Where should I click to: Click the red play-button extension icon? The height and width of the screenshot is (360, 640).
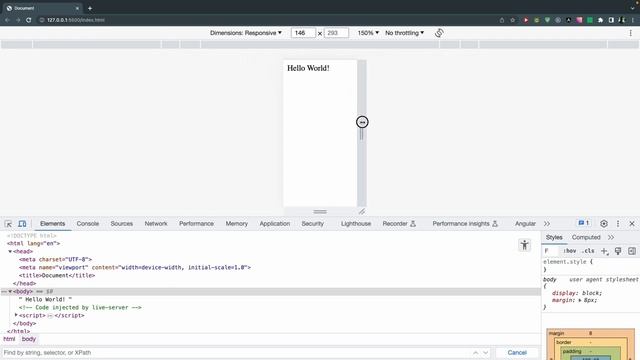click(526, 20)
